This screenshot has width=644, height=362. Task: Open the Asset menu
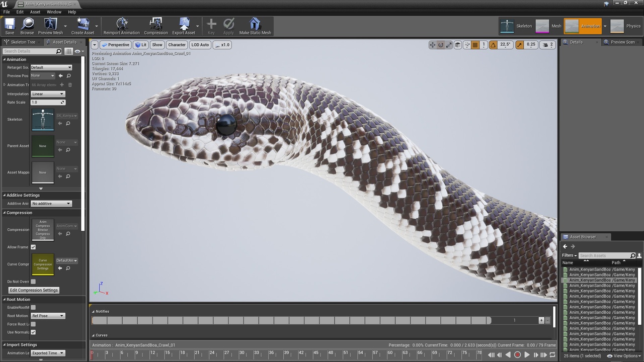(x=35, y=12)
